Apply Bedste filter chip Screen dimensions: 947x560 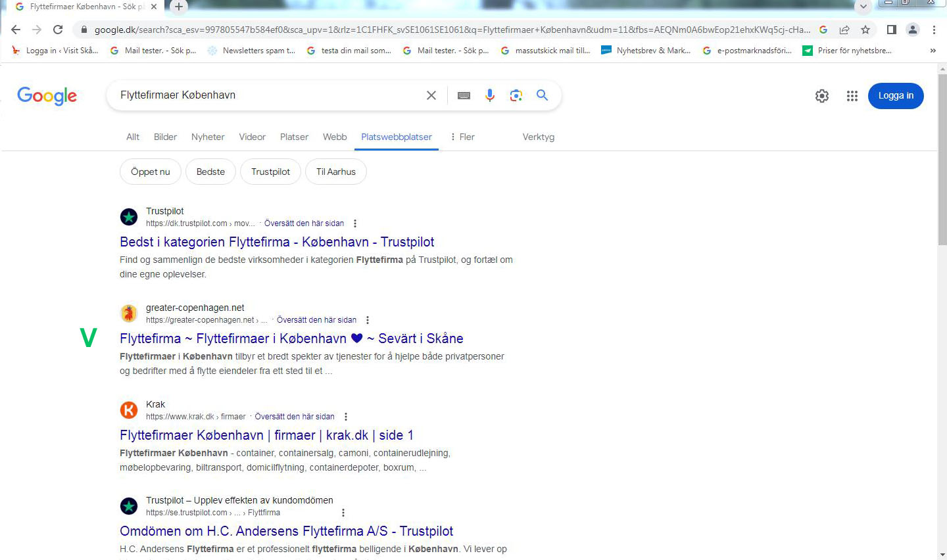(210, 172)
